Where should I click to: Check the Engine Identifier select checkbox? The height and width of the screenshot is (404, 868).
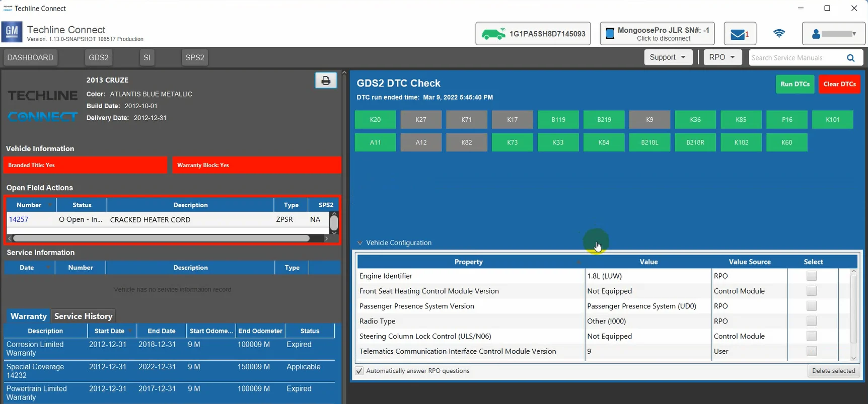click(x=811, y=276)
